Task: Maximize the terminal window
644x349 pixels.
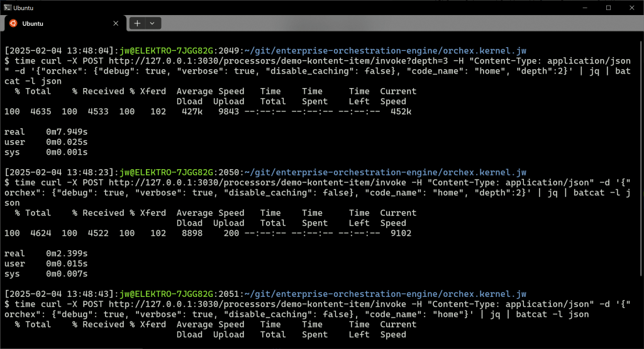Action: coord(608,7)
